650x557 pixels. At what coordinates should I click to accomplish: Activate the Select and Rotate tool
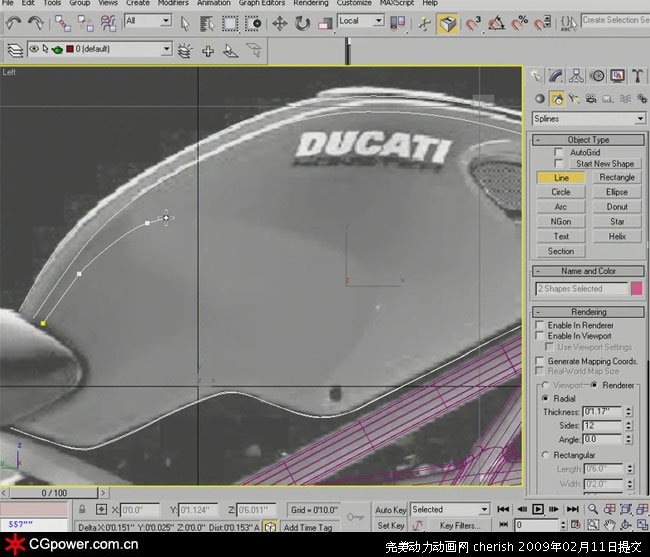(x=302, y=24)
